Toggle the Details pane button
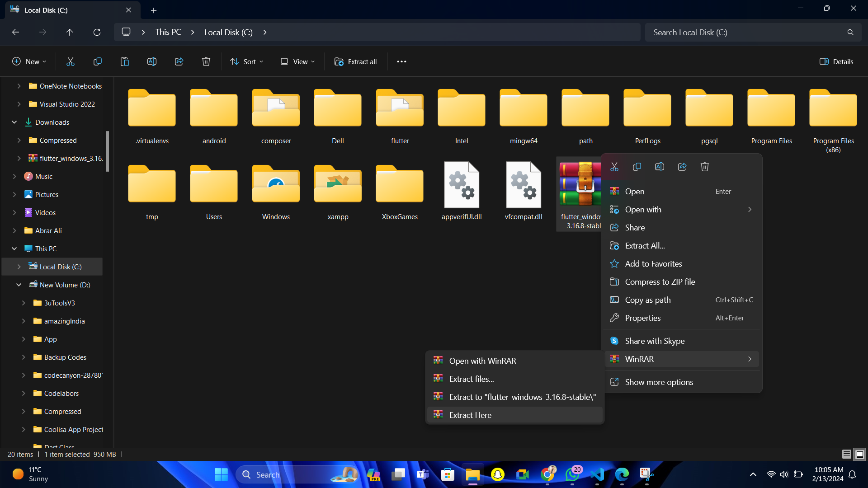Screen dimensions: 868x488 836,62
